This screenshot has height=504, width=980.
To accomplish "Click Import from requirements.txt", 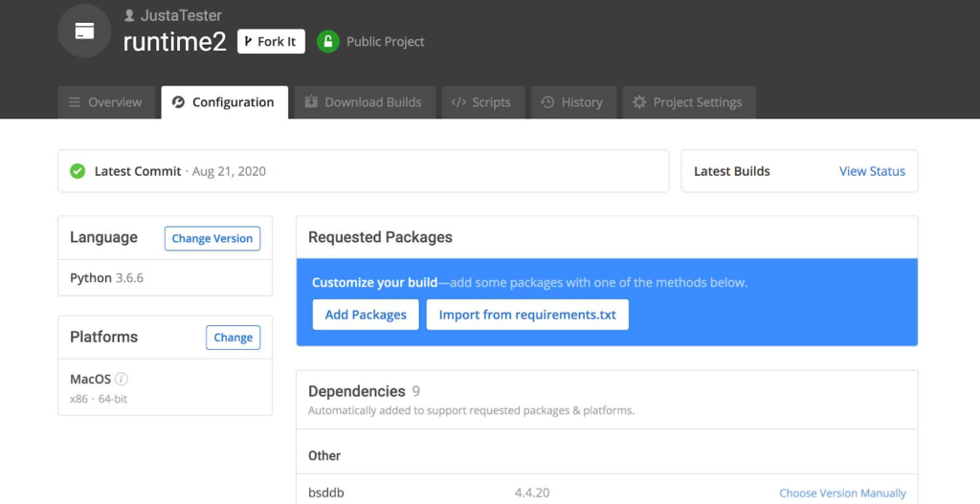I will pyautogui.click(x=527, y=315).
